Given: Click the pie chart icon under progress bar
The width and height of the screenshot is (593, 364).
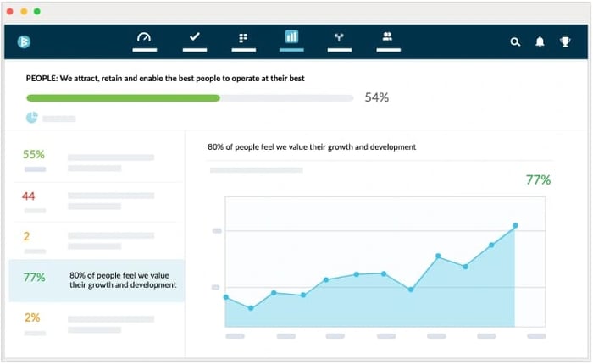Looking at the screenshot, I should click(31, 118).
